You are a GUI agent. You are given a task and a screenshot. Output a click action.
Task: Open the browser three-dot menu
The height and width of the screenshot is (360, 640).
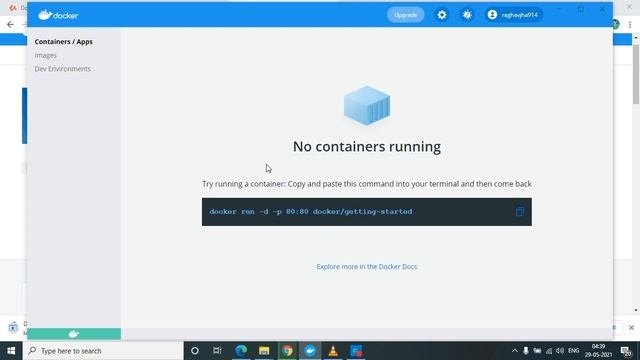coord(630,24)
